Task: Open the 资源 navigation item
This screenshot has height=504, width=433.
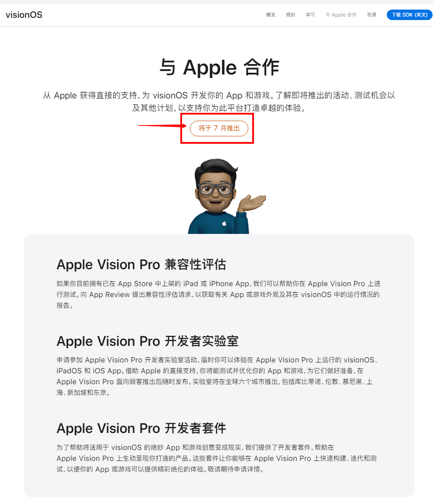Action: pos(372,15)
